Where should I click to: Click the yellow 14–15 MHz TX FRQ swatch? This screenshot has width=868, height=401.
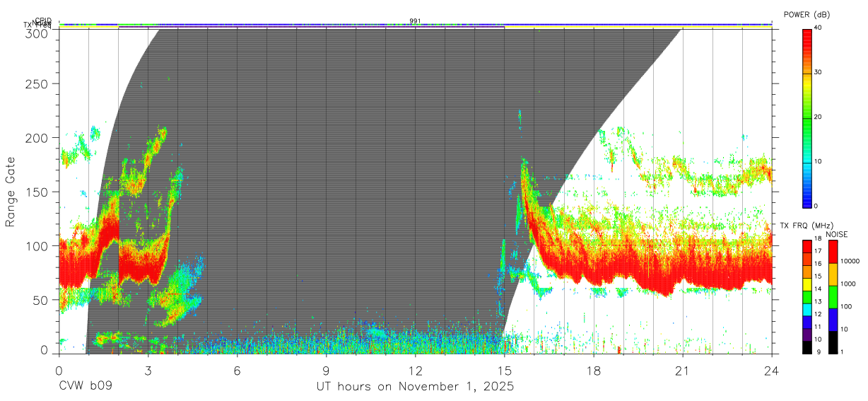pyautogui.click(x=807, y=284)
